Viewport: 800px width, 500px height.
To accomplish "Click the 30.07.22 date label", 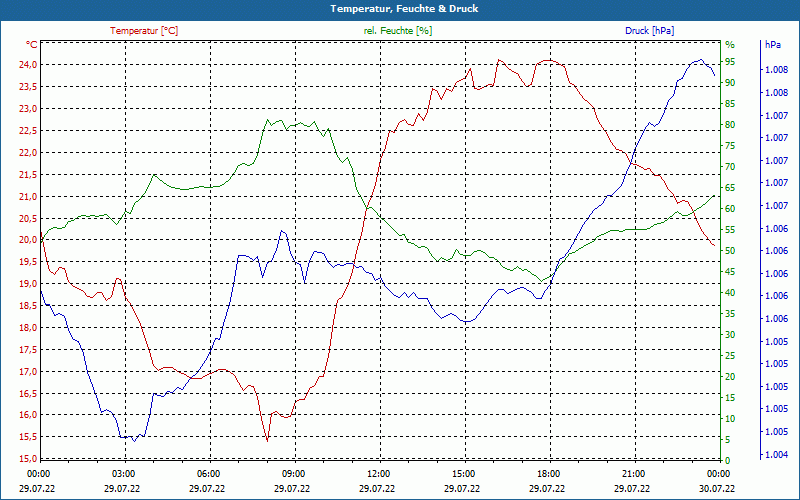I will pyautogui.click(x=717, y=489).
